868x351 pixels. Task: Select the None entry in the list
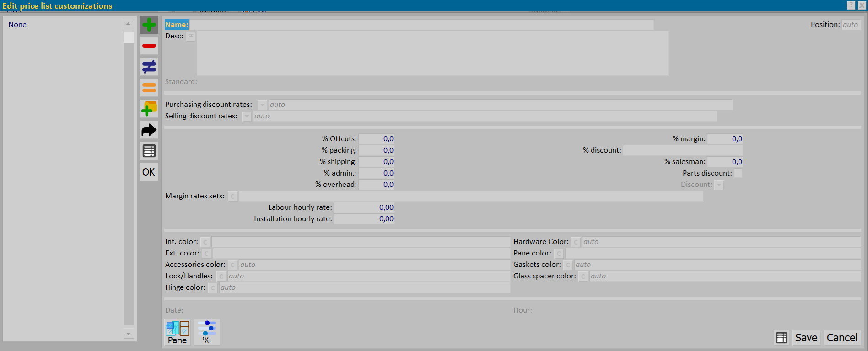pyautogui.click(x=17, y=25)
